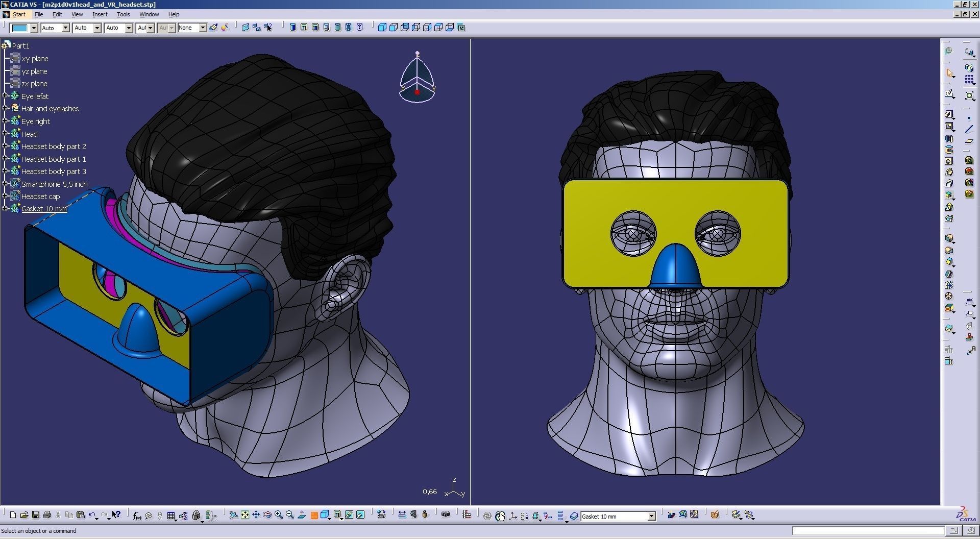Open the Edit menu
980x539 pixels.
[x=57, y=14]
